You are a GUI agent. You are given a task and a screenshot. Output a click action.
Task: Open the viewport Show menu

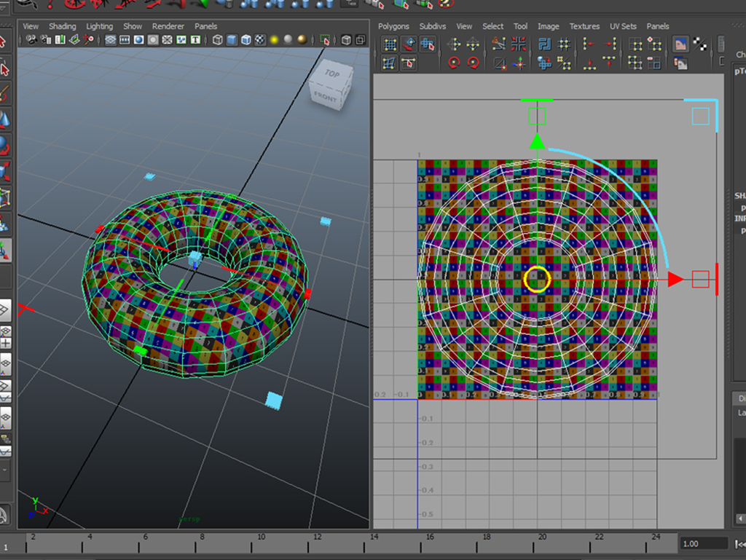[x=133, y=26]
